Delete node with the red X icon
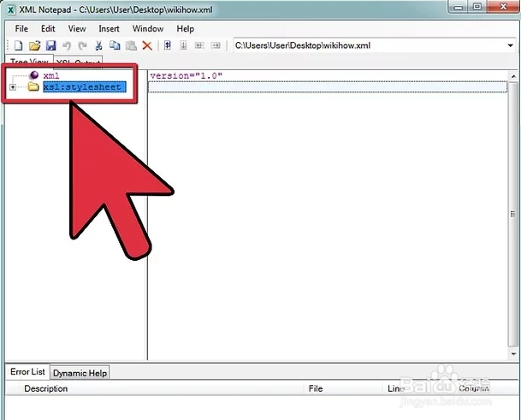The height and width of the screenshot is (420, 521). click(x=147, y=45)
